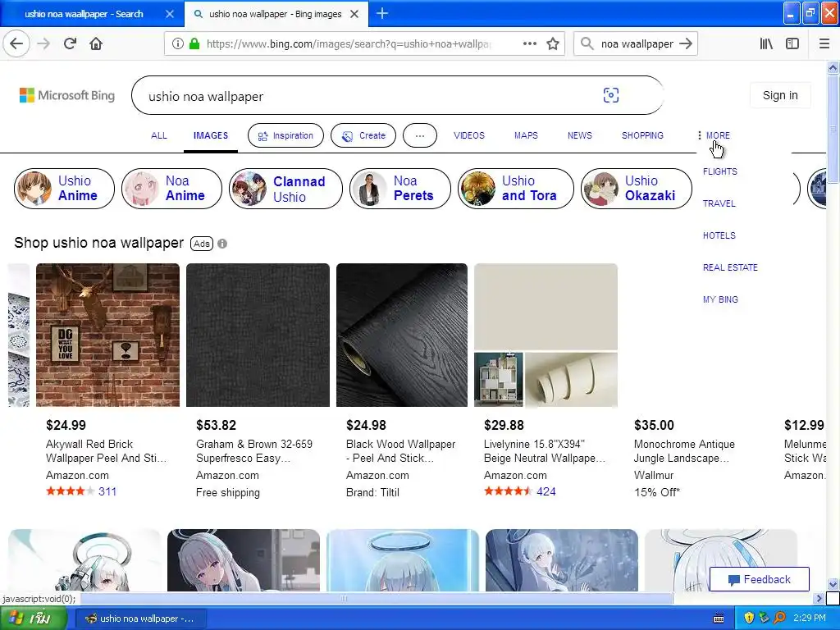Close the 'ushio noa waallpaper - Search' tab
840x630 pixels.
coord(170,14)
